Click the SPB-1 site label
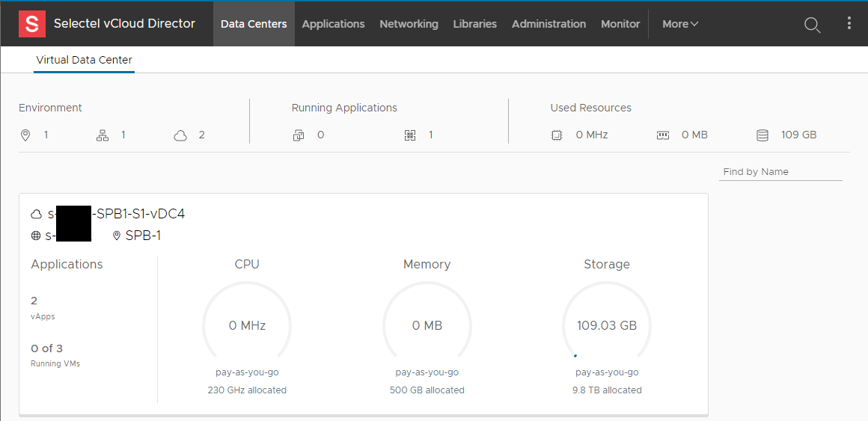This screenshot has height=421, width=868. tap(143, 236)
